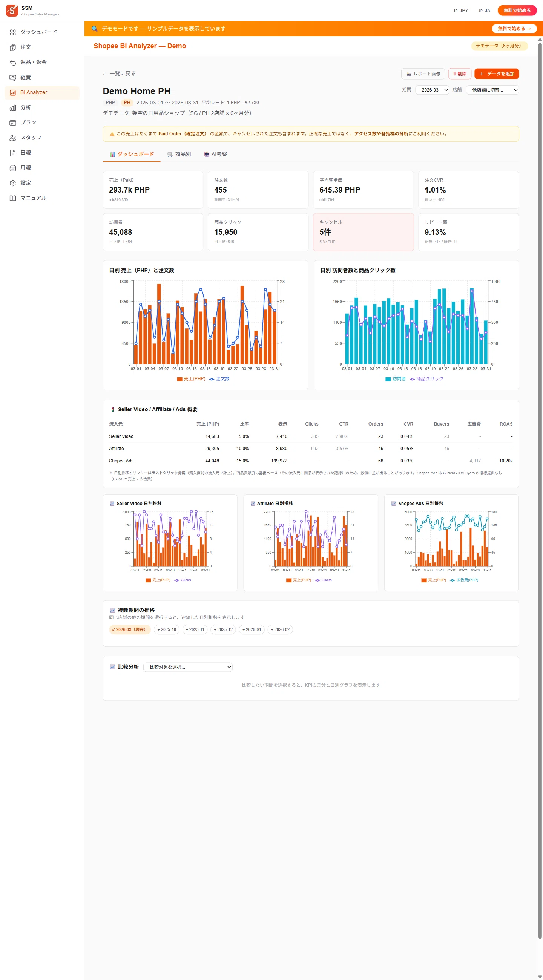
Task: Open the 返品・返金 return arrow icon
Action: pyautogui.click(x=13, y=63)
